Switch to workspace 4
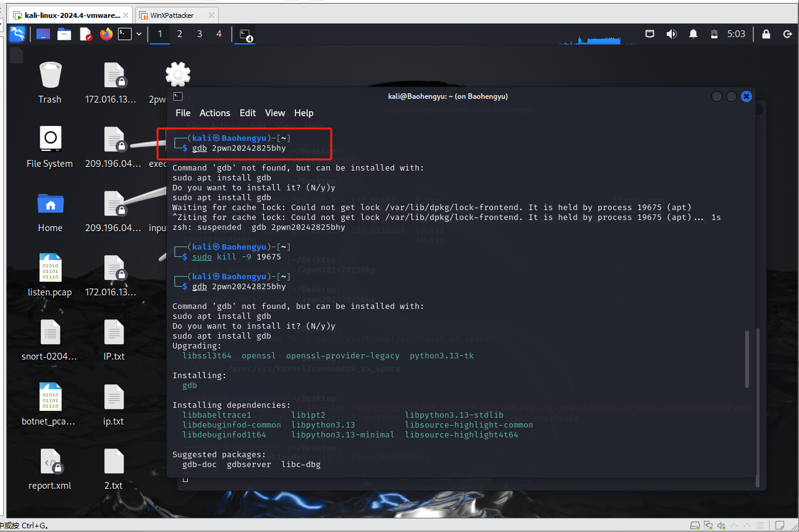This screenshot has width=799, height=532. (x=219, y=34)
